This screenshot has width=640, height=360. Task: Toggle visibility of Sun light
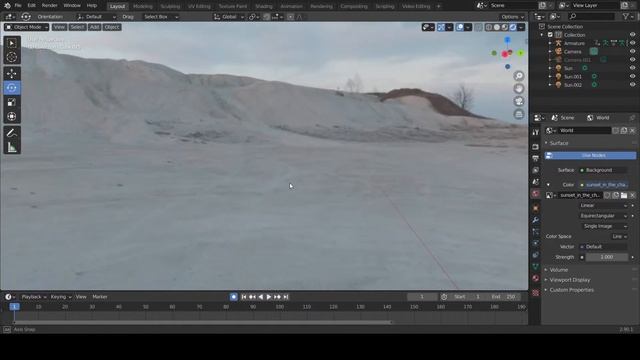[x=632, y=68]
